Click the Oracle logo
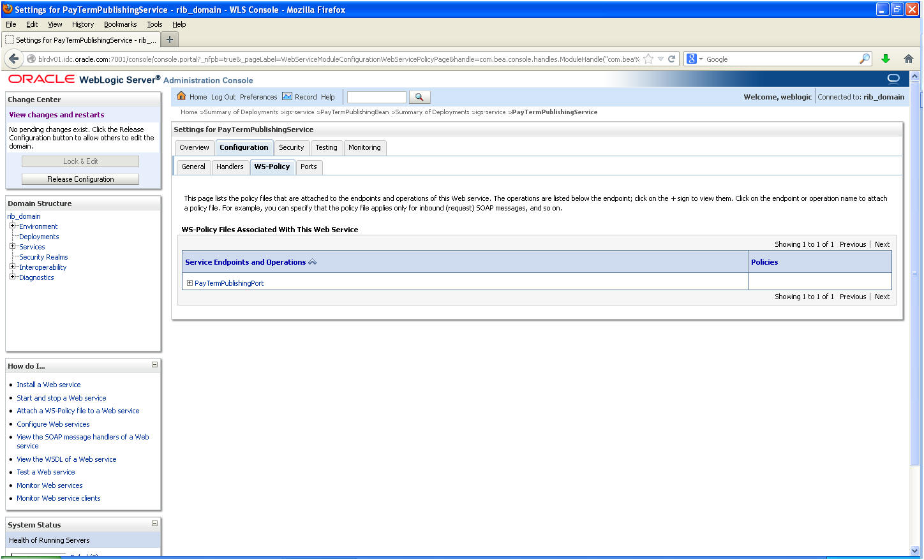 coord(41,79)
